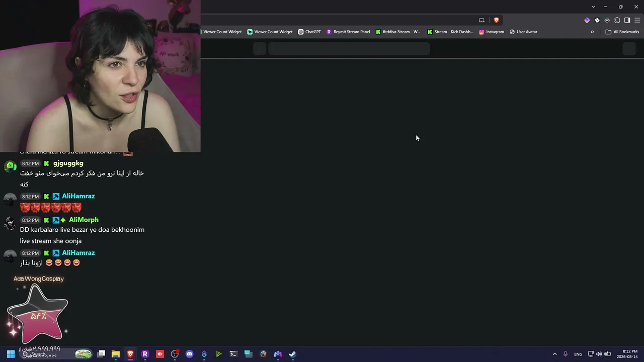Image resolution: width=644 pixels, height=362 pixels.
Task: Open the red arrows app on the taskbar
Action: (160, 354)
